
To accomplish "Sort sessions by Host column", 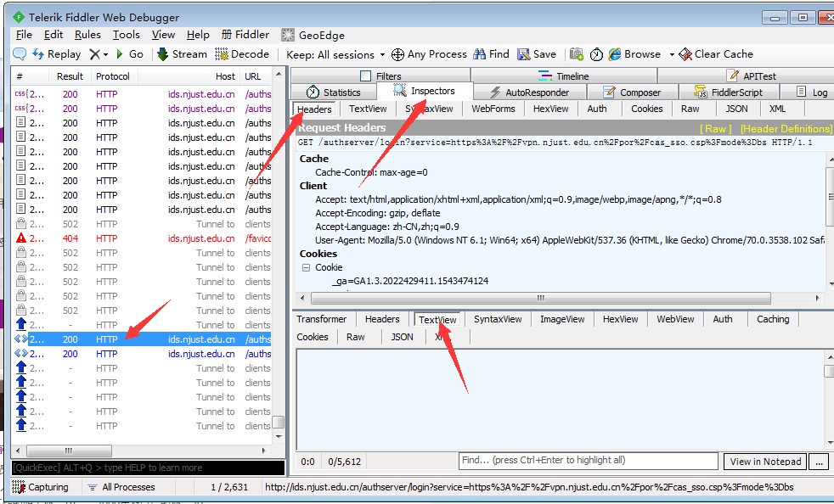I will pos(189,76).
